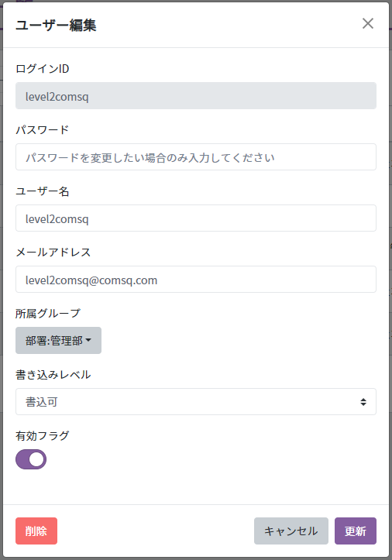Click the ユーザー編集 dialog title

pos(56,25)
